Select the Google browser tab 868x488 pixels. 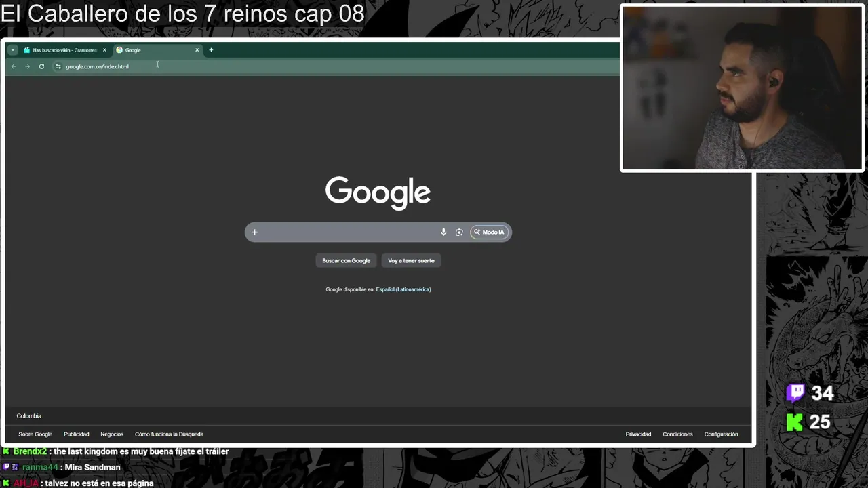tap(159, 50)
